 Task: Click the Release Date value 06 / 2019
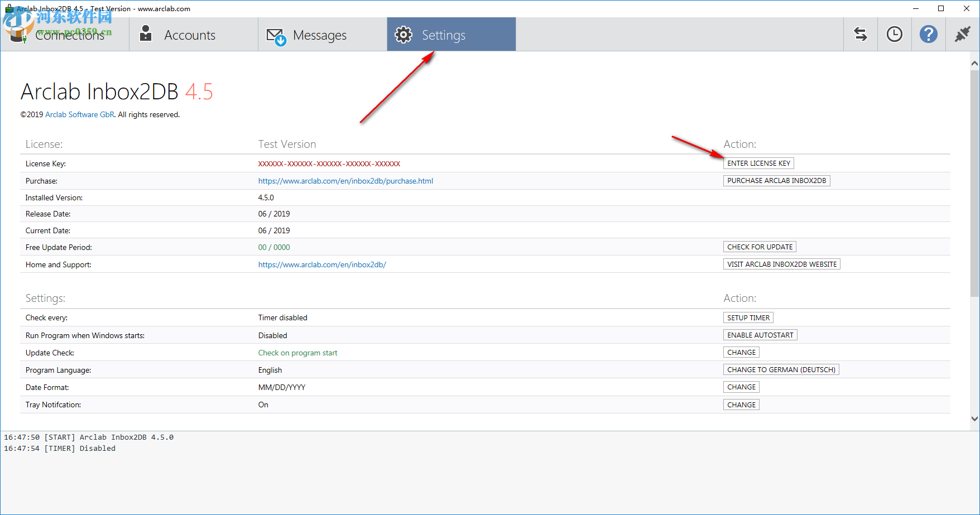[x=274, y=214]
